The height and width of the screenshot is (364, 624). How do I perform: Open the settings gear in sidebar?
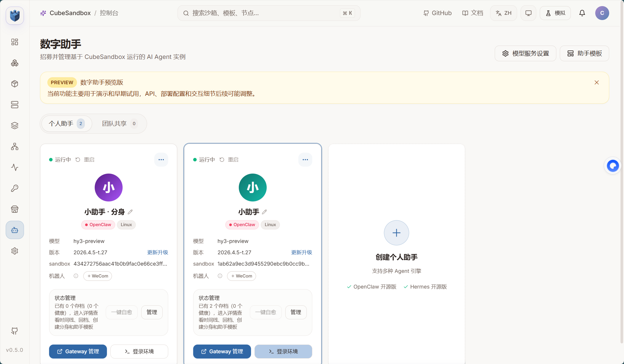15,251
